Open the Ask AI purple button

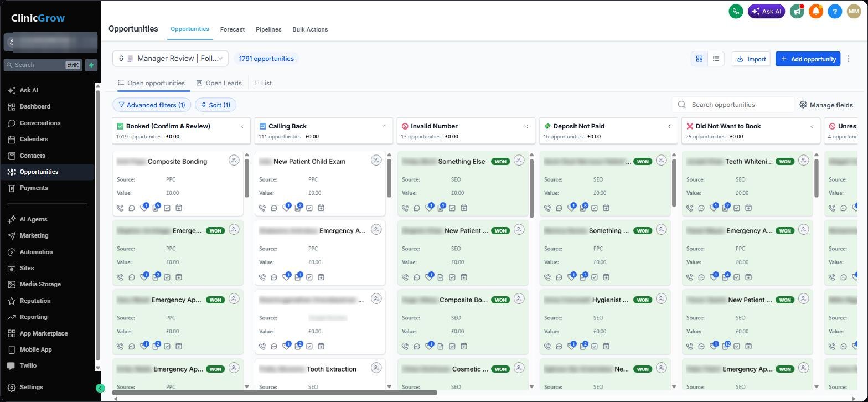[x=766, y=11]
